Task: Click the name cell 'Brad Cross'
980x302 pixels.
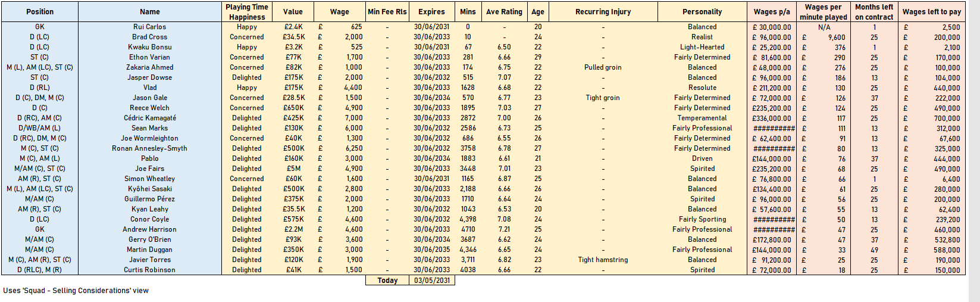Action: pyautogui.click(x=150, y=37)
